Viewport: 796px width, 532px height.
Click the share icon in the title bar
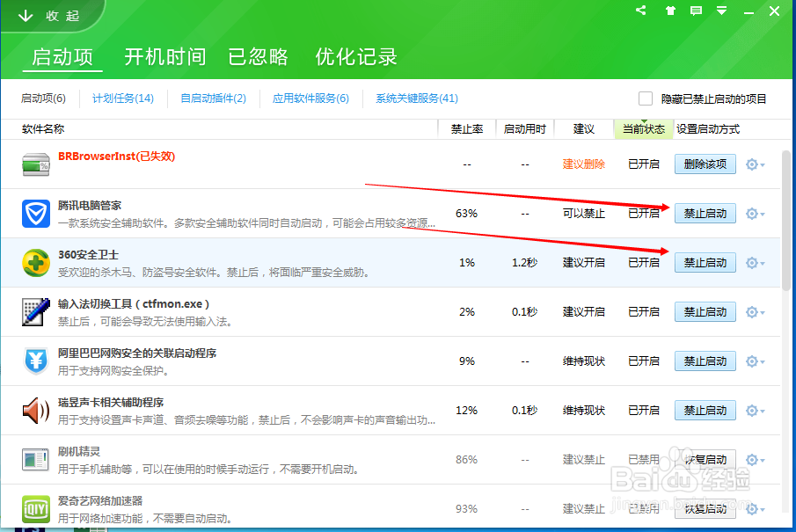[640, 10]
